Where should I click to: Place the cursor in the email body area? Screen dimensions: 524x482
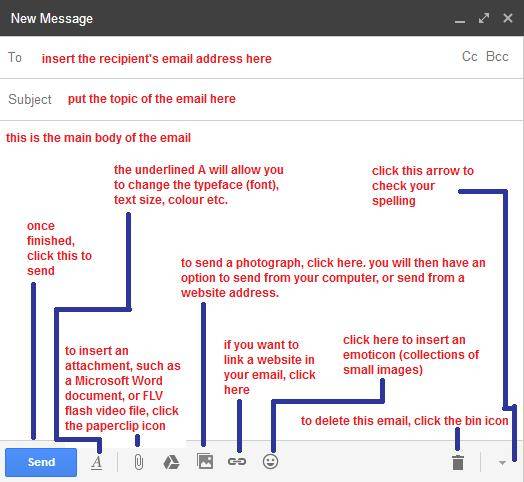pos(262,281)
